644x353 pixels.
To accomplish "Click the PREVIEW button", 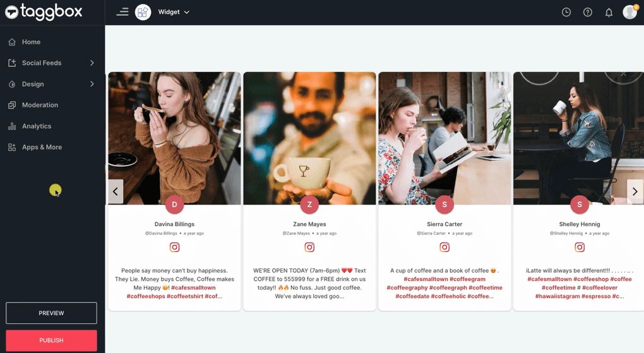I will pos(51,313).
